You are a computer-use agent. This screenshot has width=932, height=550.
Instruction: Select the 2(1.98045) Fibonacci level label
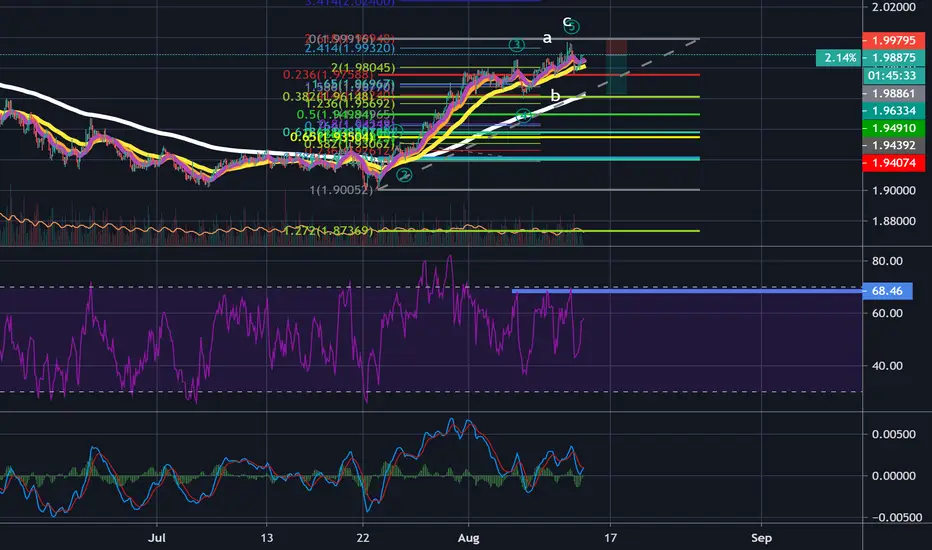point(363,68)
